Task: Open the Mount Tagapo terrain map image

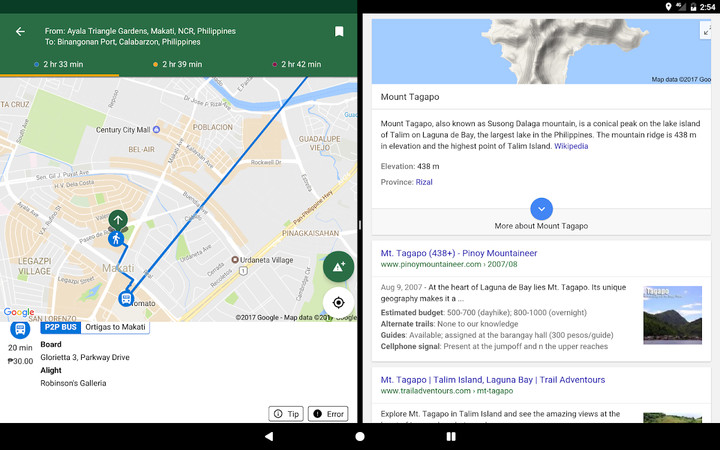Action: pyautogui.click(x=541, y=51)
